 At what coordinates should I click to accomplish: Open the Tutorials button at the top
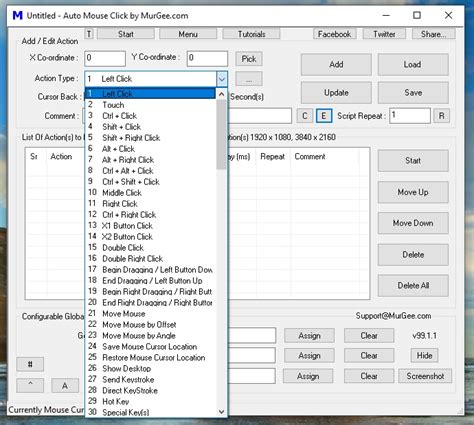point(251,34)
